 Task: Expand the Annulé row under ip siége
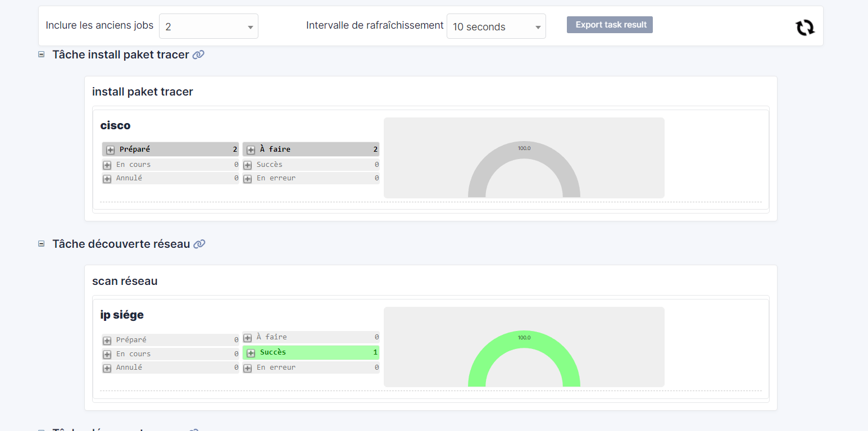[107, 368]
